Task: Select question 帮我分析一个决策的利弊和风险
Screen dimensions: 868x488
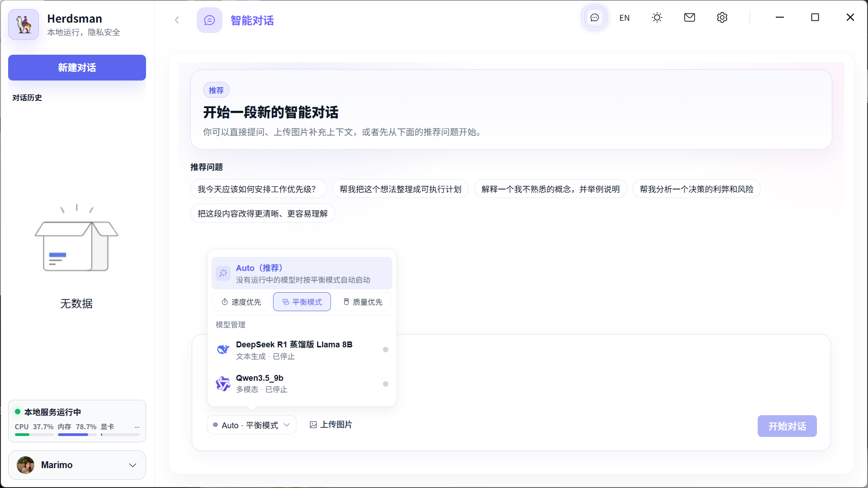Action: coord(696,189)
